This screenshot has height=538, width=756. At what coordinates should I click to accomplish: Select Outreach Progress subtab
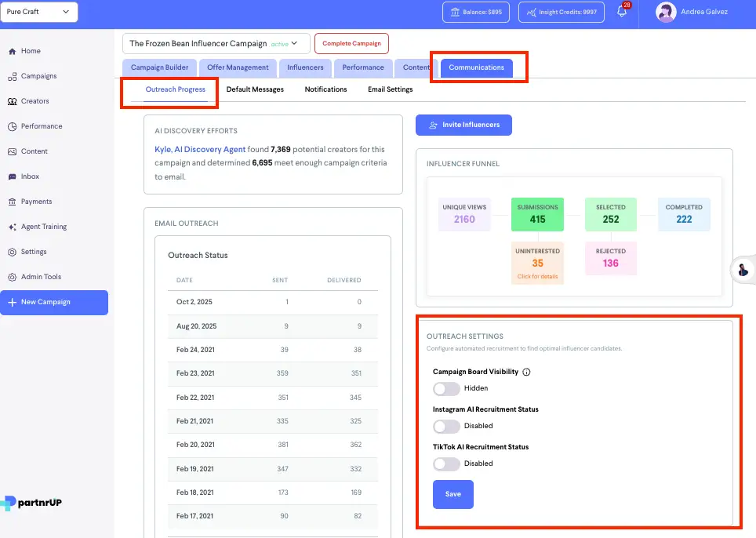pyautogui.click(x=176, y=89)
